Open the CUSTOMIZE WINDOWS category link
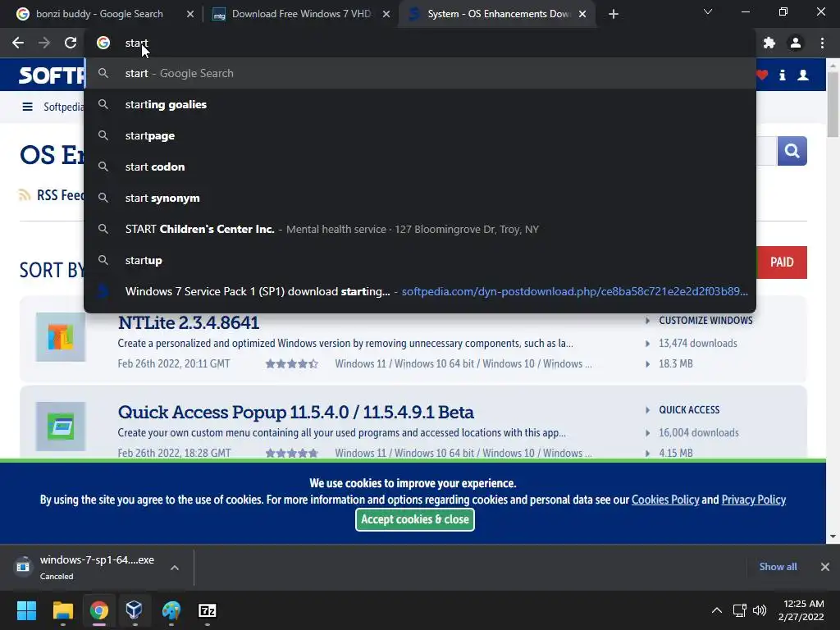The width and height of the screenshot is (840, 630). (705, 321)
